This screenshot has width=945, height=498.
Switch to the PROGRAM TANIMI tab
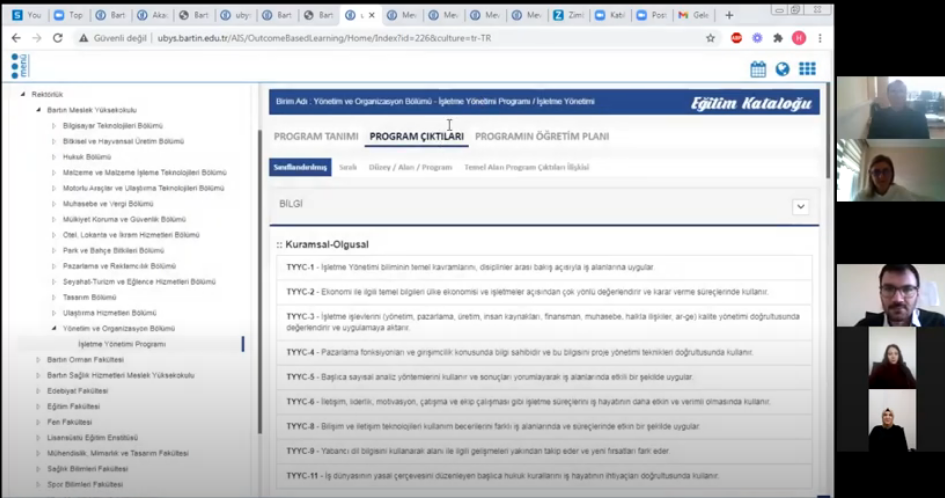point(316,136)
